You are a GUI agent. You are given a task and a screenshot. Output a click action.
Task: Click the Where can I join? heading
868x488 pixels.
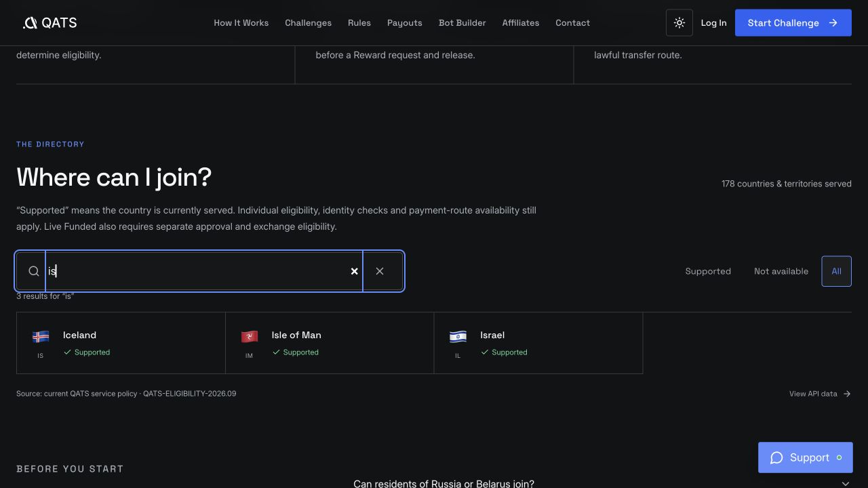[114, 178]
